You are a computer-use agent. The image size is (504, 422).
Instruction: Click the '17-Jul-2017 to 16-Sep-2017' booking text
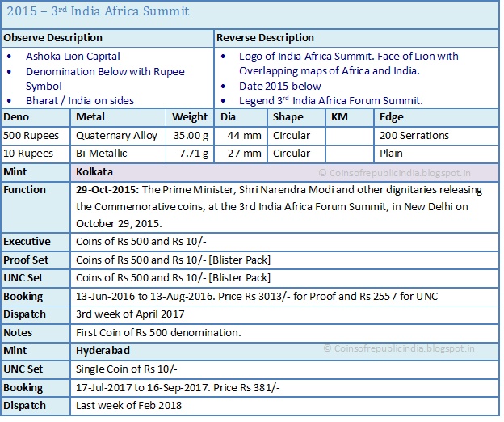tap(143, 388)
